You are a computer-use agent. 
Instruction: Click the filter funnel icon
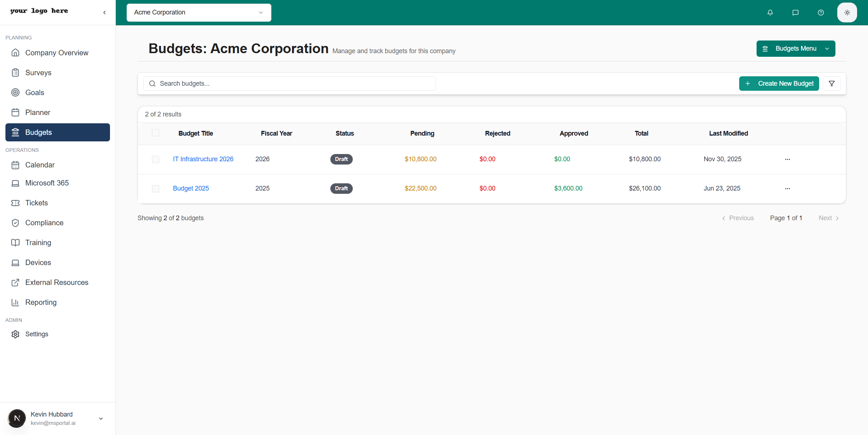[x=831, y=84]
